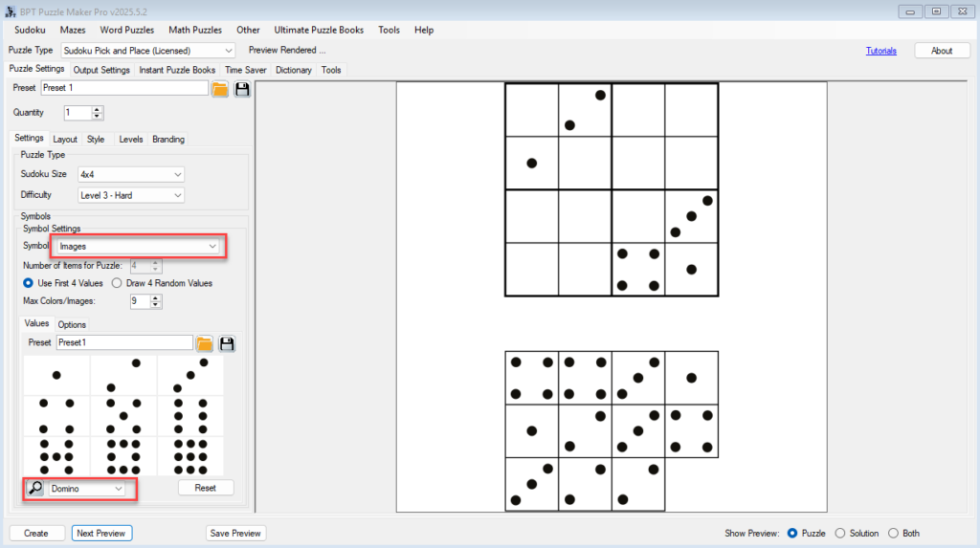
Task: Click the Next Preview button
Action: [x=101, y=534]
